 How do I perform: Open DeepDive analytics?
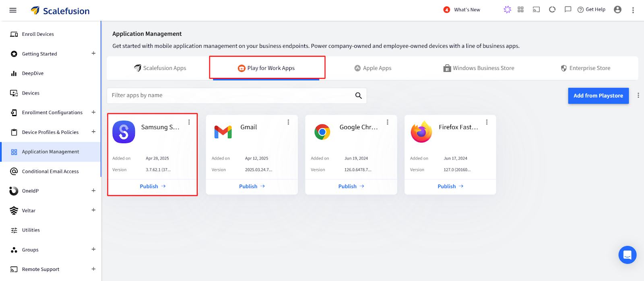(x=33, y=74)
